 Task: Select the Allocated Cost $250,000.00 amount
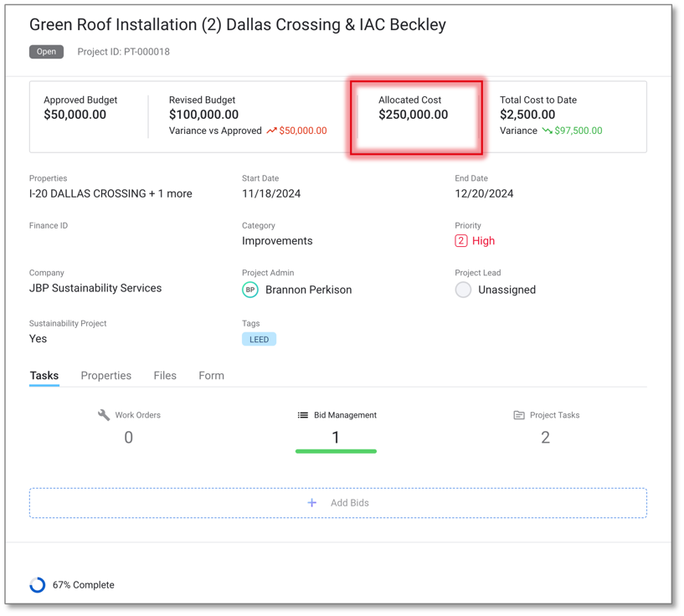tap(413, 115)
